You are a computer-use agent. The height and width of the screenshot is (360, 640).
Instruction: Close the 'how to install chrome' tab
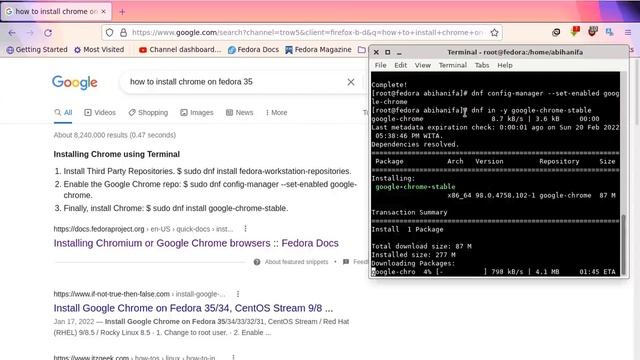(x=103, y=11)
